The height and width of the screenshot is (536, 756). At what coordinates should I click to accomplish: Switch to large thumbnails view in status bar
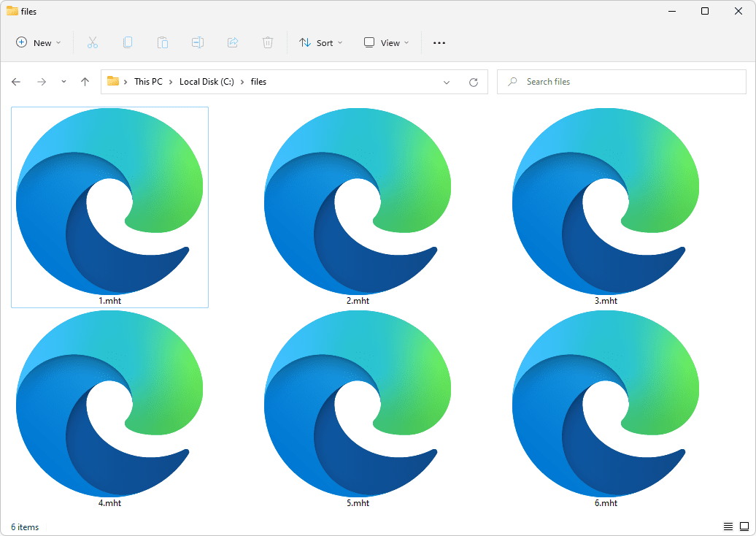click(x=744, y=527)
